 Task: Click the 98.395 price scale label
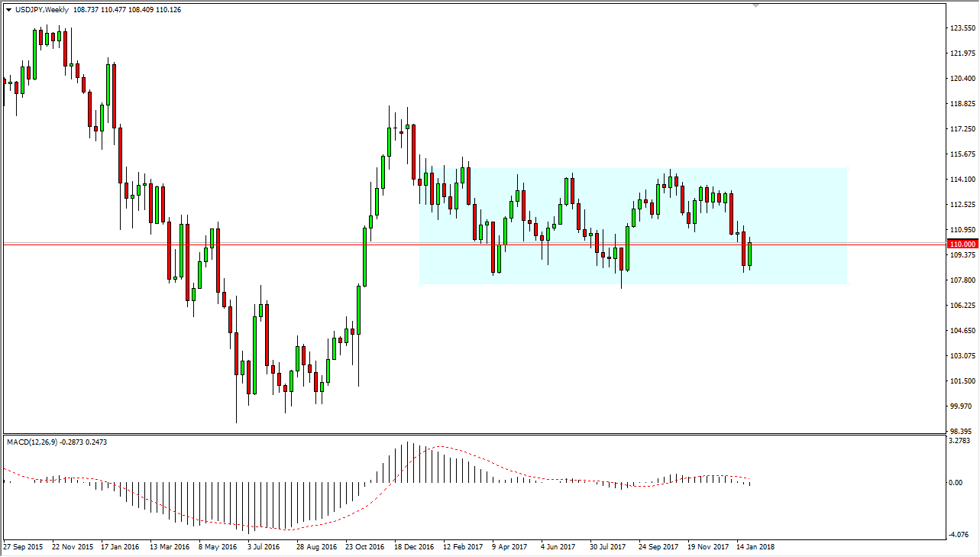[x=959, y=429]
